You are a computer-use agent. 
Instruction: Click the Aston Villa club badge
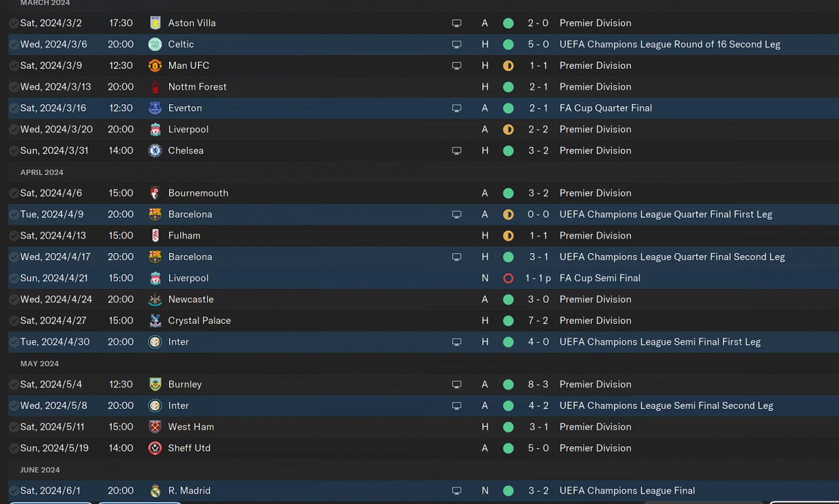155,23
